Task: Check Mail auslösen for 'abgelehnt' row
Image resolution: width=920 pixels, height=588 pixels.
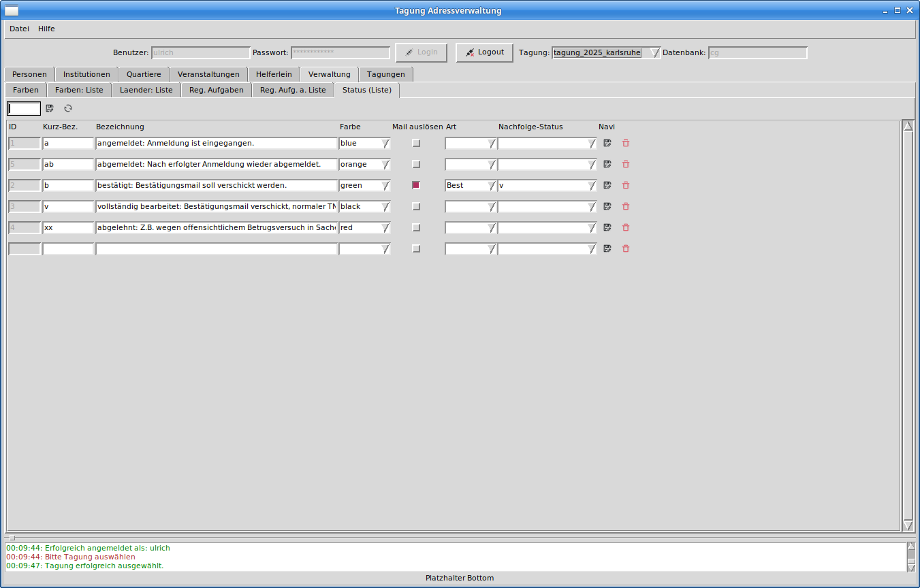Action: click(x=416, y=227)
